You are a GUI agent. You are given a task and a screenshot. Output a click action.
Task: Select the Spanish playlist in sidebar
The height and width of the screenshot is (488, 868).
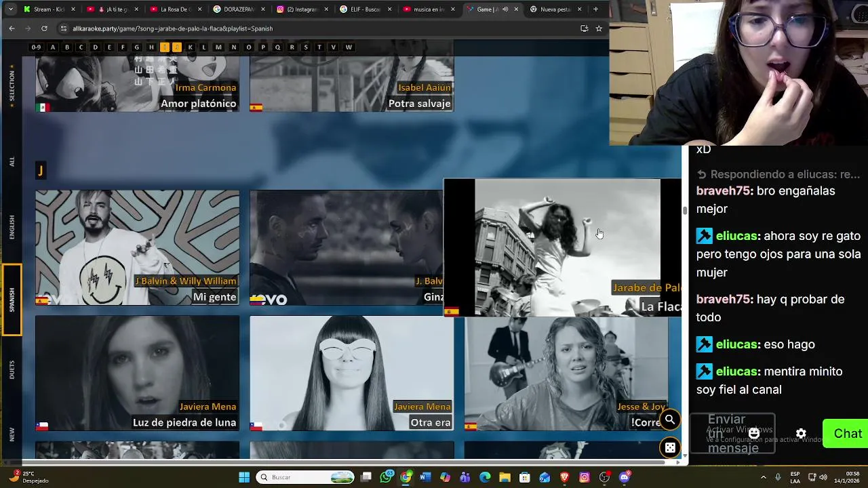tap(12, 300)
